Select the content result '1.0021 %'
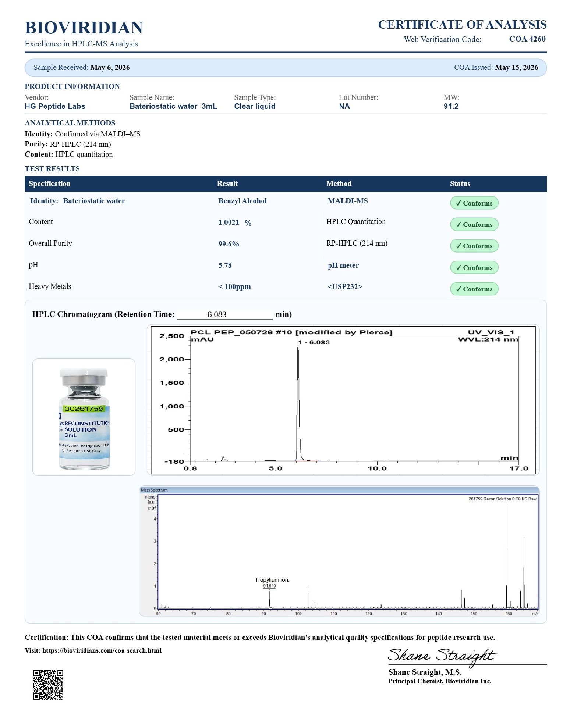The image size is (563, 728). [235, 222]
